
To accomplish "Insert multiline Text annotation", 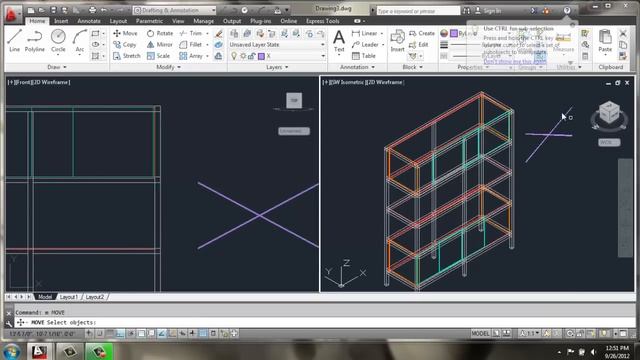I will coord(339,41).
